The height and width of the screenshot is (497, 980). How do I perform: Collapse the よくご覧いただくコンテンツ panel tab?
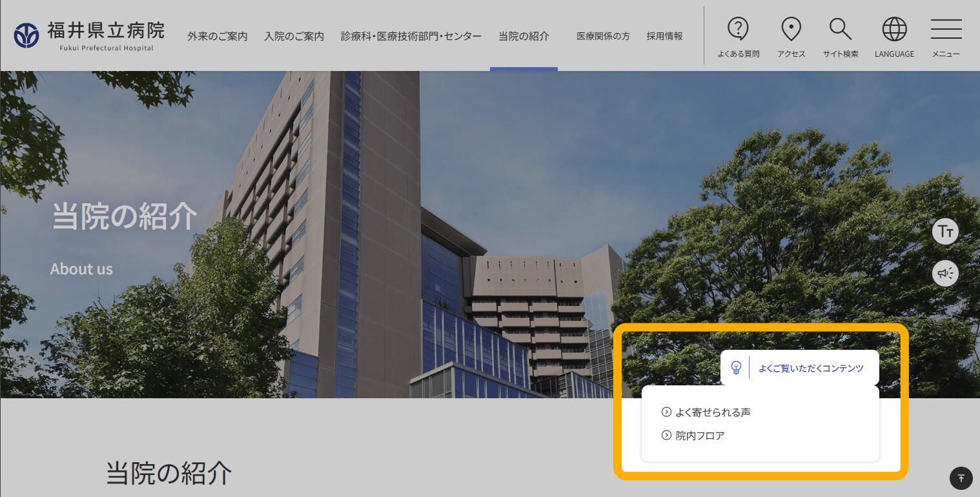tap(810, 368)
